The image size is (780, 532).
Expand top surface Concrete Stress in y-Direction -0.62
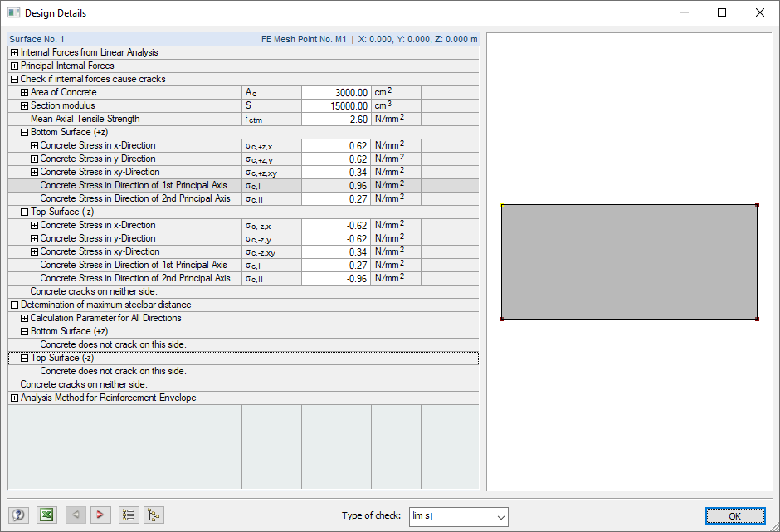pyautogui.click(x=34, y=238)
